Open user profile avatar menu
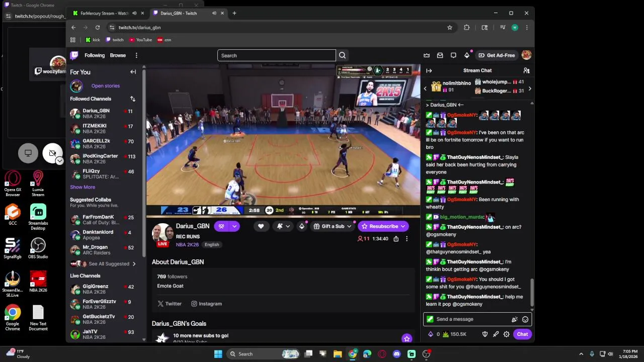Screen dimensions: 644x362 coord(526,55)
